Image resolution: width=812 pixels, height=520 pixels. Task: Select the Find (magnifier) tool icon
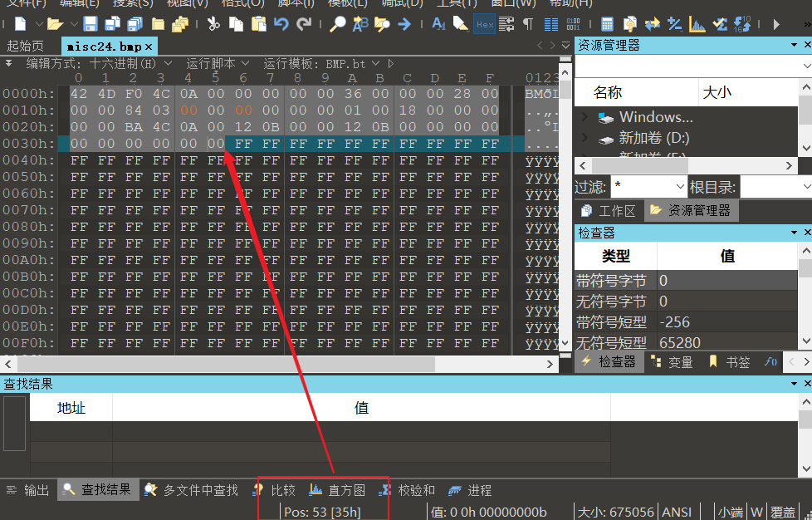point(339,23)
